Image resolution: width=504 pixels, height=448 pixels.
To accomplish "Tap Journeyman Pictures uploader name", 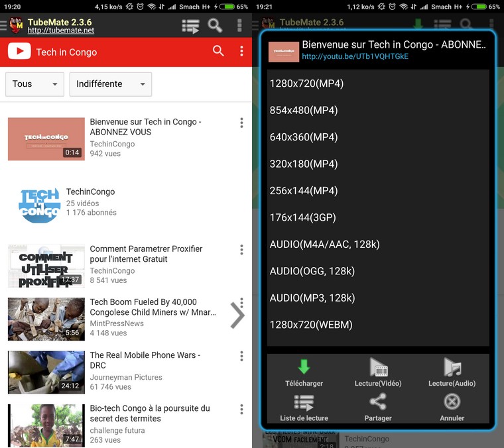I will coord(126,377).
